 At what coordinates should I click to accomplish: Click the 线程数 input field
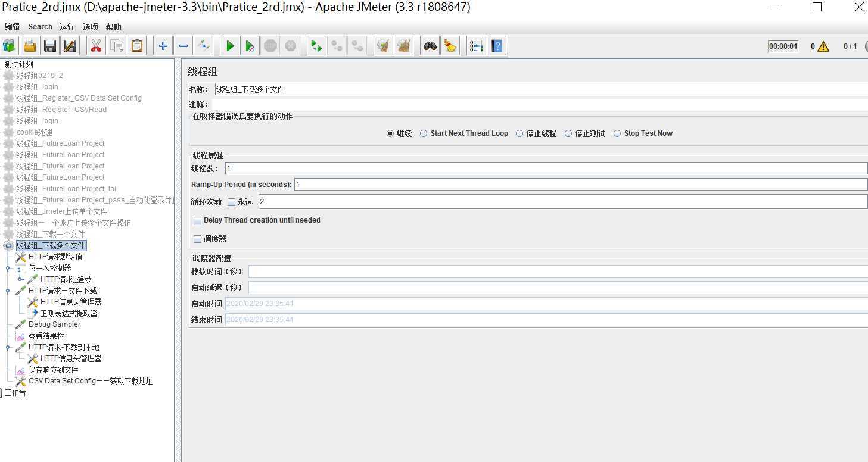[x=546, y=168]
